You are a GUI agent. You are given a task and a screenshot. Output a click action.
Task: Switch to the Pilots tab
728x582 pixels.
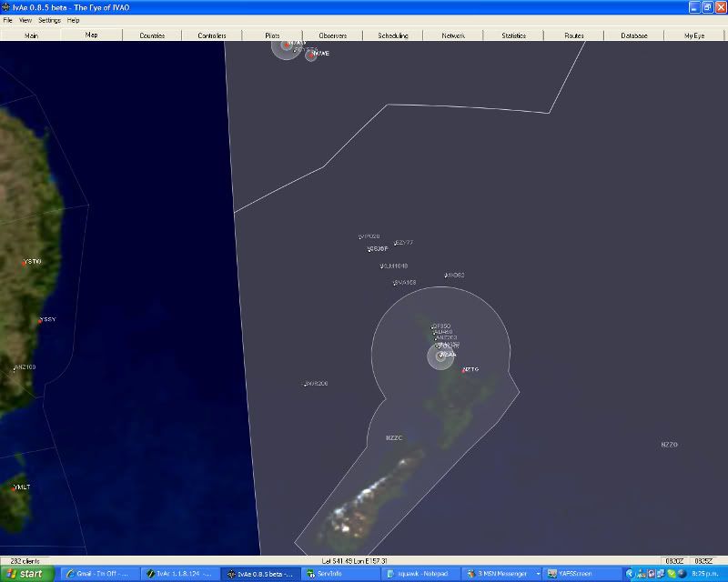tap(272, 35)
